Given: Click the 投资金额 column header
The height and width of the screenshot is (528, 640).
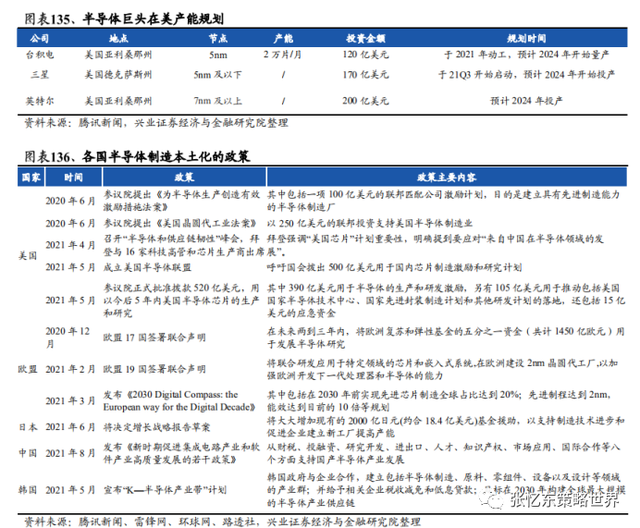Looking at the screenshot, I should pyautogui.click(x=365, y=38).
